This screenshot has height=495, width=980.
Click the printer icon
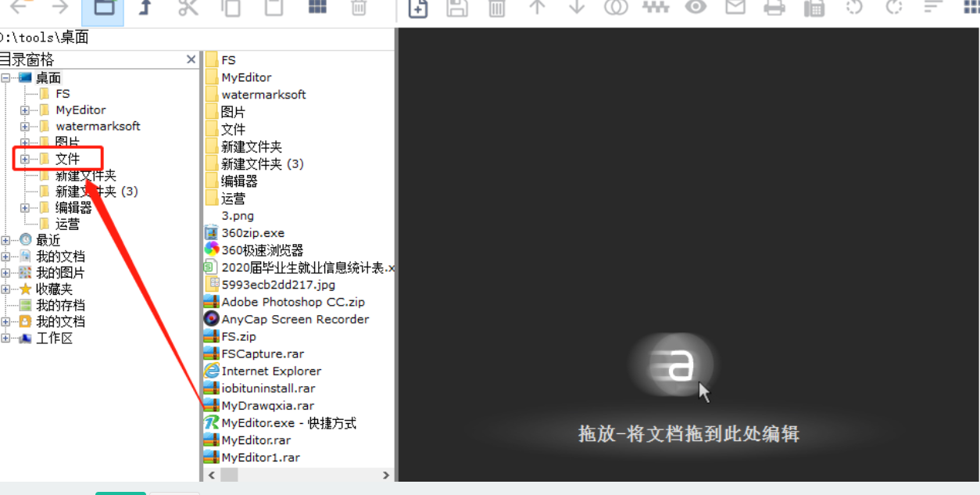[x=774, y=7]
